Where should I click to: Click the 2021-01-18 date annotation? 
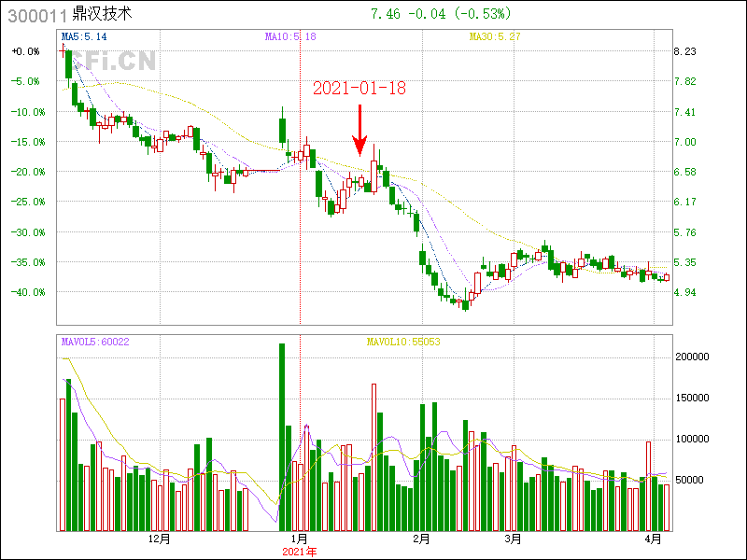click(359, 89)
